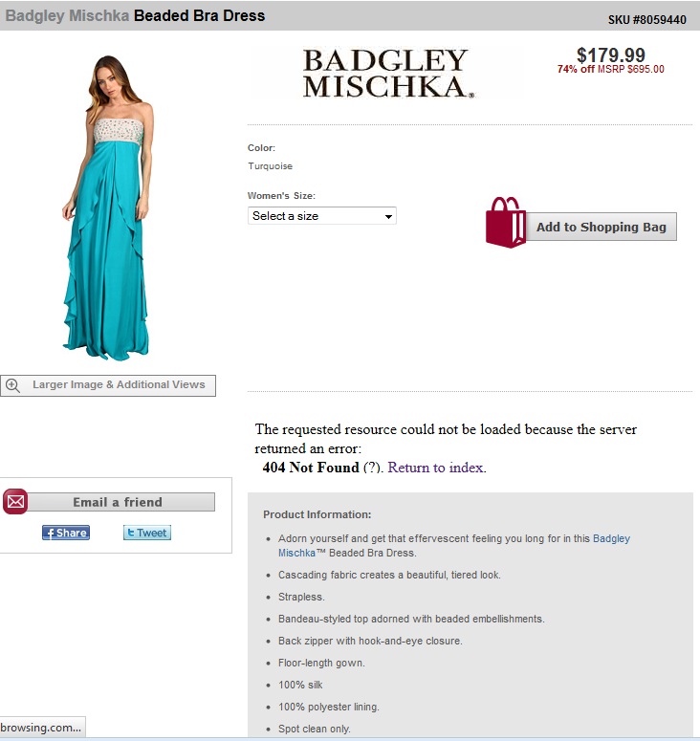Click the Badgley Mischka brand logo
700x741 pixels.
coord(388,74)
